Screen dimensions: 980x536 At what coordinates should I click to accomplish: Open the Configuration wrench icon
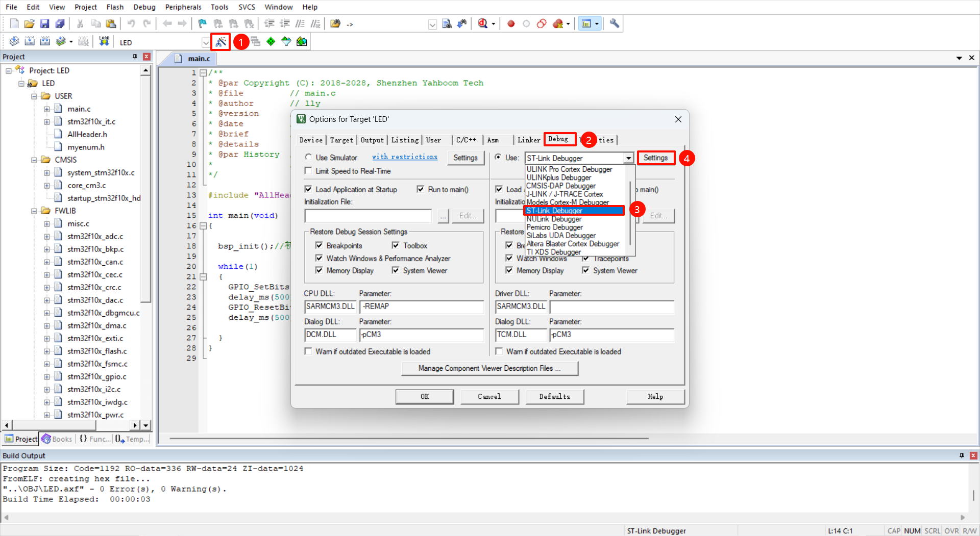click(615, 23)
